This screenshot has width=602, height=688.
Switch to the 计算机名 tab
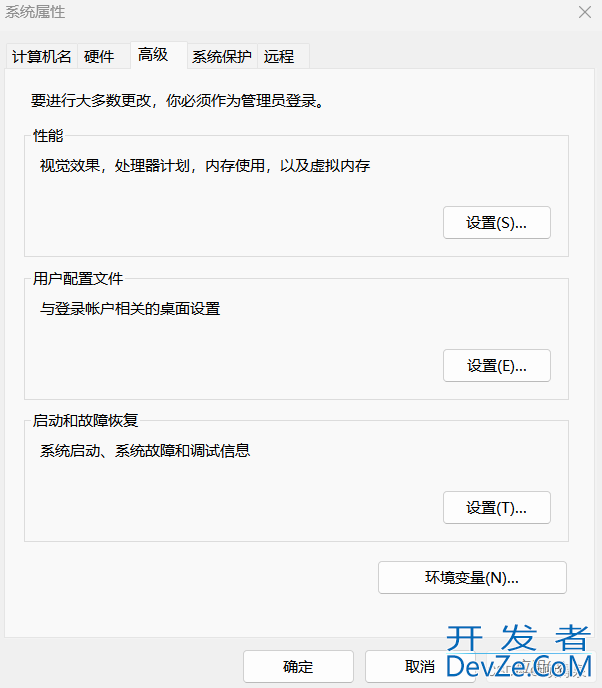(42, 56)
